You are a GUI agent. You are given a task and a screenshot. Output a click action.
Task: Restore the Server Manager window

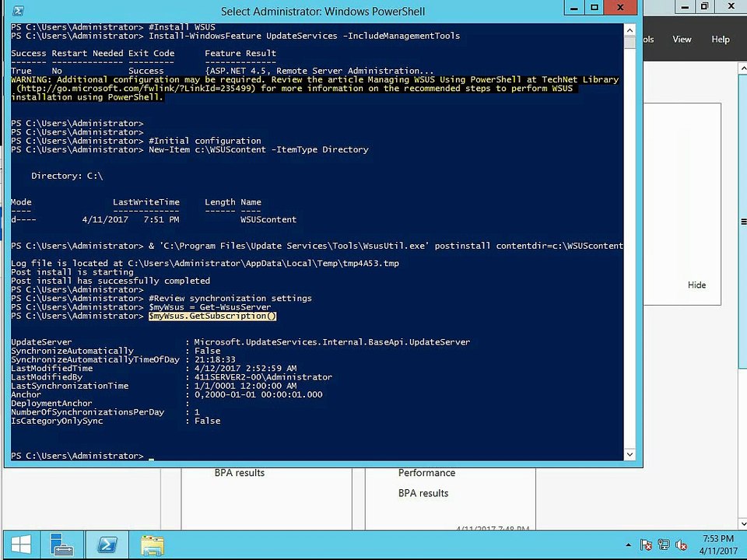tap(704, 7)
